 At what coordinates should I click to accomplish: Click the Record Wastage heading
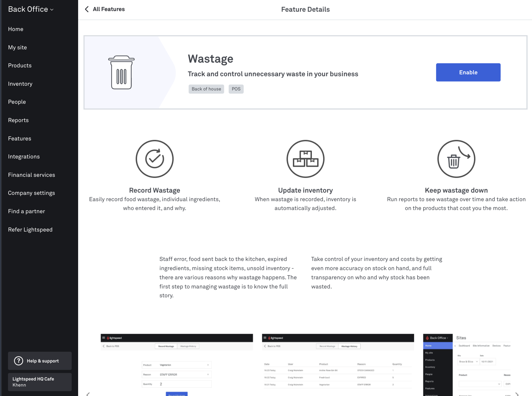(155, 190)
